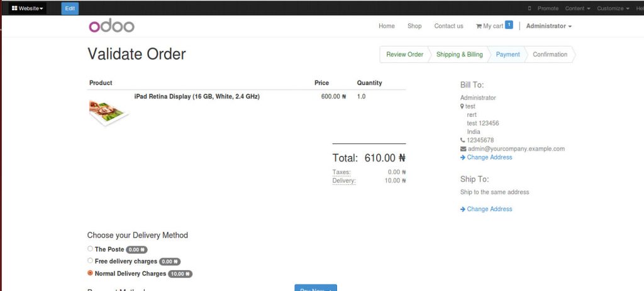Click the quantity value 1.0
The width and height of the screenshot is (644, 291).
361,97
